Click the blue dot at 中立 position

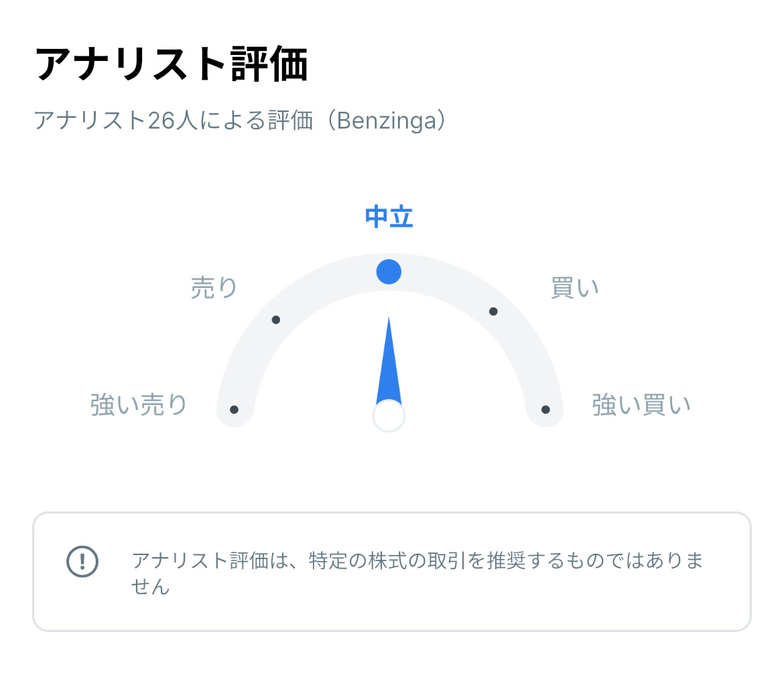[x=389, y=273]
